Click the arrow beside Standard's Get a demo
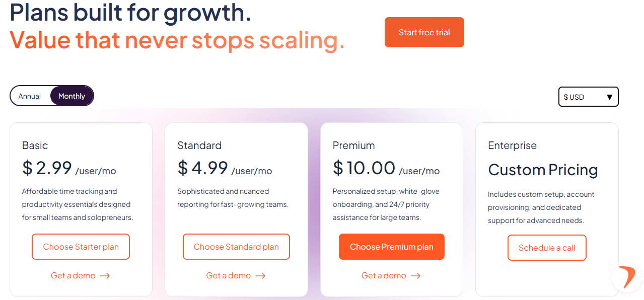 tap(260, 276)
